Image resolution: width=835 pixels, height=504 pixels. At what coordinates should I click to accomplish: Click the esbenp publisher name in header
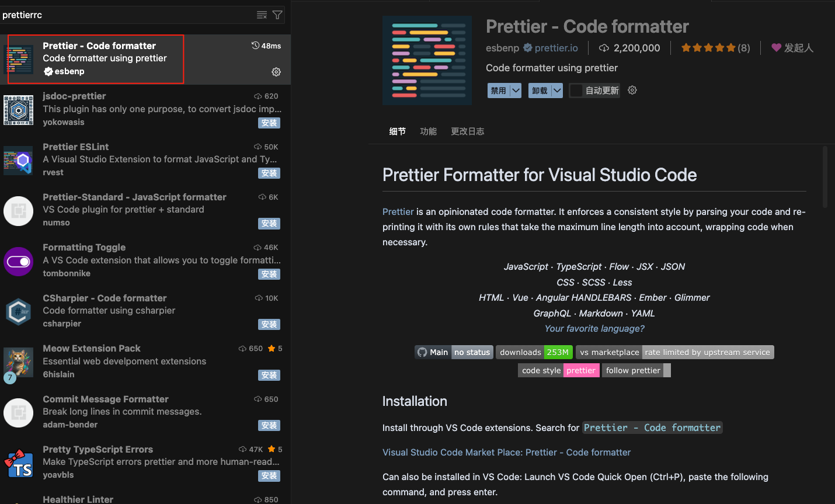pyautogui.click(x=502, y=48)
